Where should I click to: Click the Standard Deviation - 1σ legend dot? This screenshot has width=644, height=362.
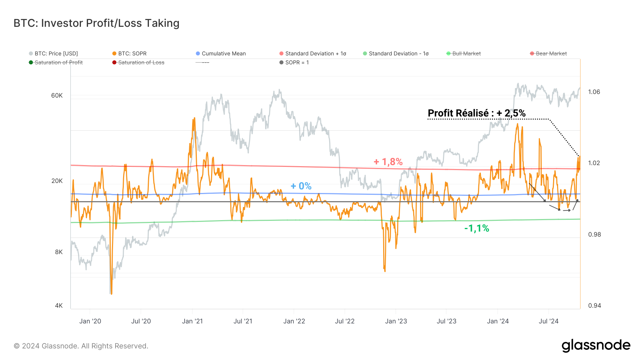point(365,54)
